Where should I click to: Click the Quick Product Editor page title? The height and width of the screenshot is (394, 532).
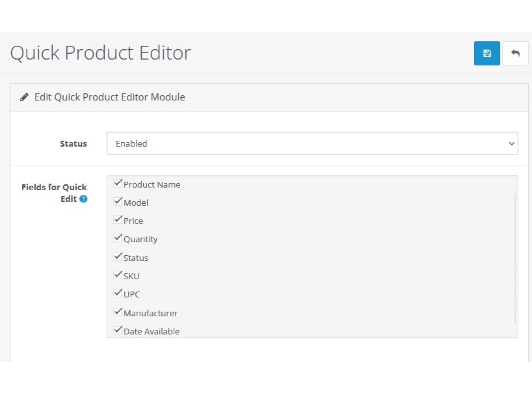pos(100,53)
